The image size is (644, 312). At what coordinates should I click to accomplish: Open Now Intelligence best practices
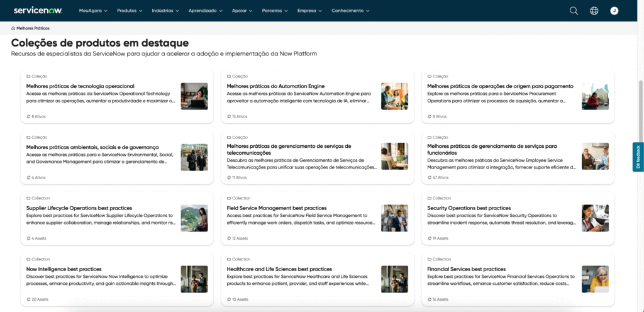[64, 269]
